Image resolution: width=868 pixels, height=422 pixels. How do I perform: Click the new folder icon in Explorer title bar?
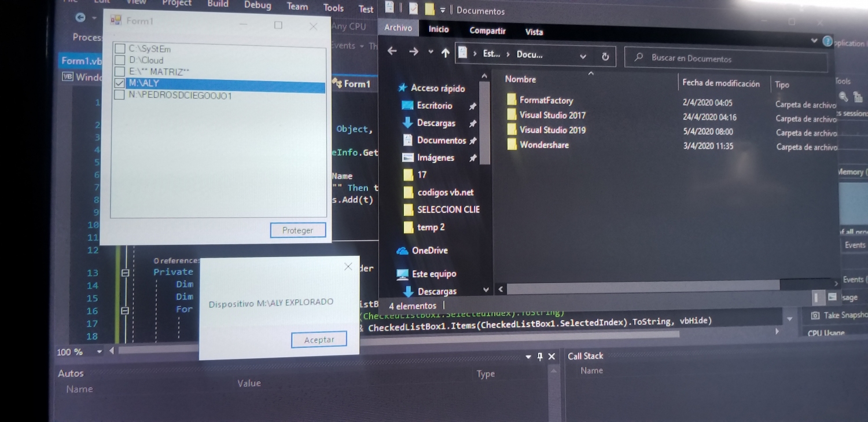coord(429,9)
